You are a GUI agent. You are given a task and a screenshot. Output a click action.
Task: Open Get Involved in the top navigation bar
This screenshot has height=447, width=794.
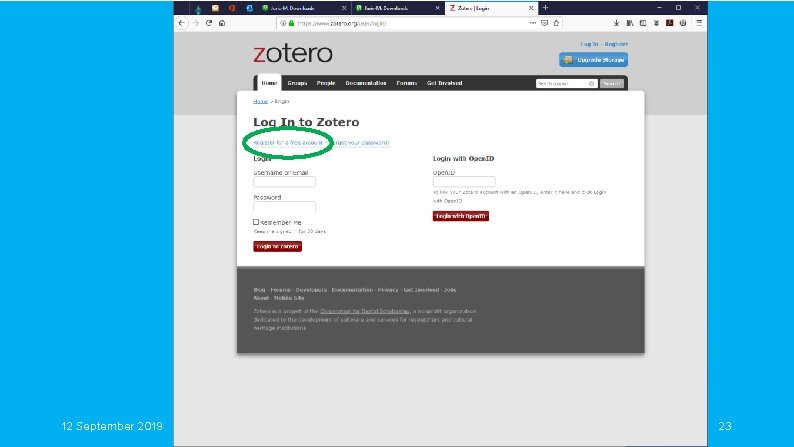(x=445, y=83)
